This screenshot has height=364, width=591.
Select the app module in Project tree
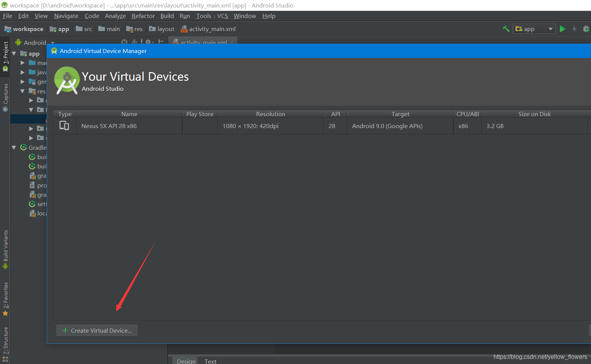coord(30,53)
